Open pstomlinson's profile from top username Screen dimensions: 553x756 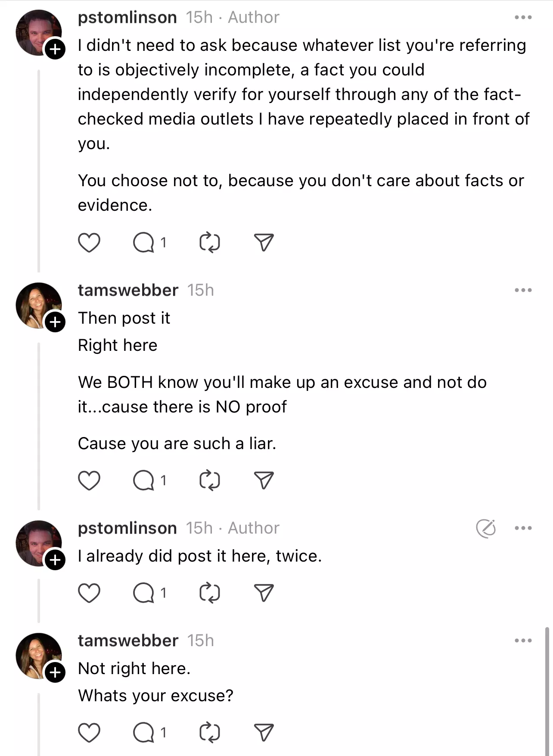pyautogui.click(x=127, y=18)
